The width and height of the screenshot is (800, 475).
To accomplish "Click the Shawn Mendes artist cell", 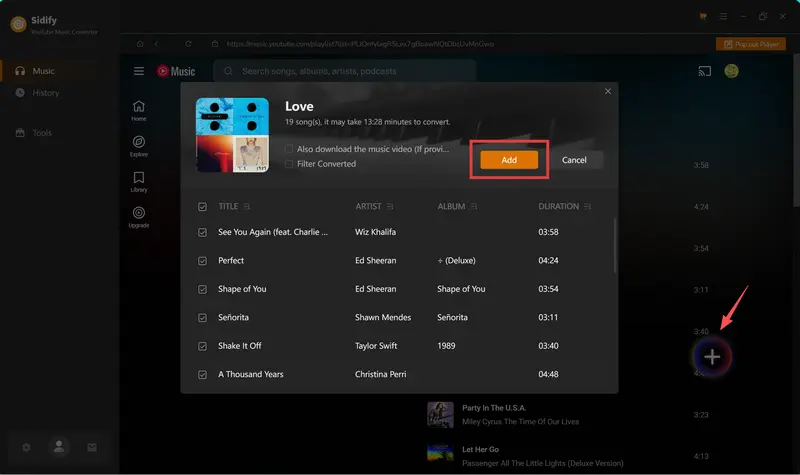I will pyautogui.click(x=383, y=317).
